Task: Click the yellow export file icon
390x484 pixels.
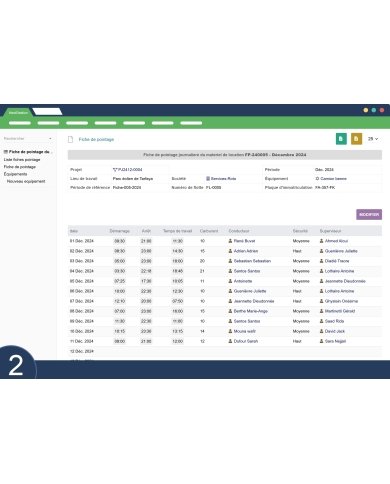Action: pyautogui.click(x=356, y=139)
